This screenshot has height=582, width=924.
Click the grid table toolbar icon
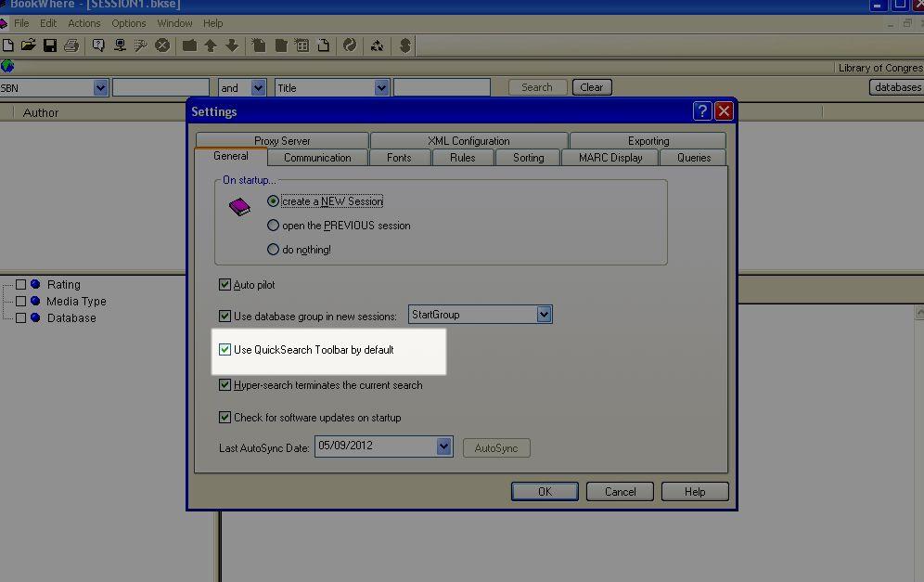point(302,45)
